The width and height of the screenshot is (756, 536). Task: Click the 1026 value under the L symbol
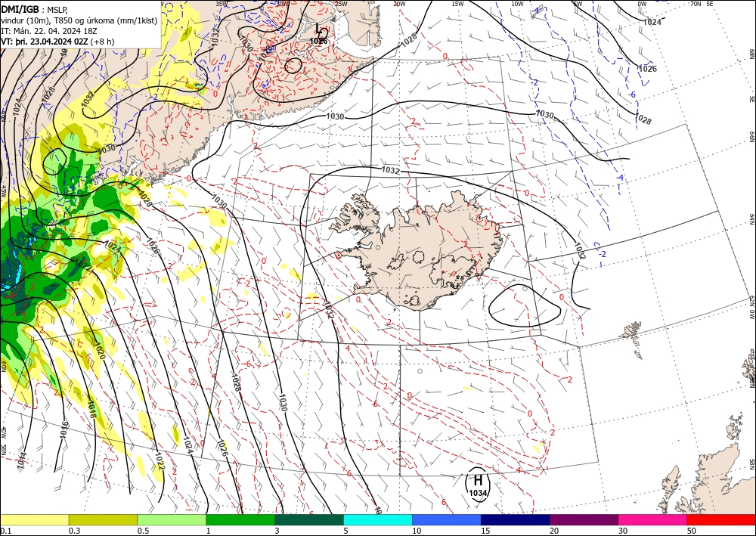[x=319, y=42]
